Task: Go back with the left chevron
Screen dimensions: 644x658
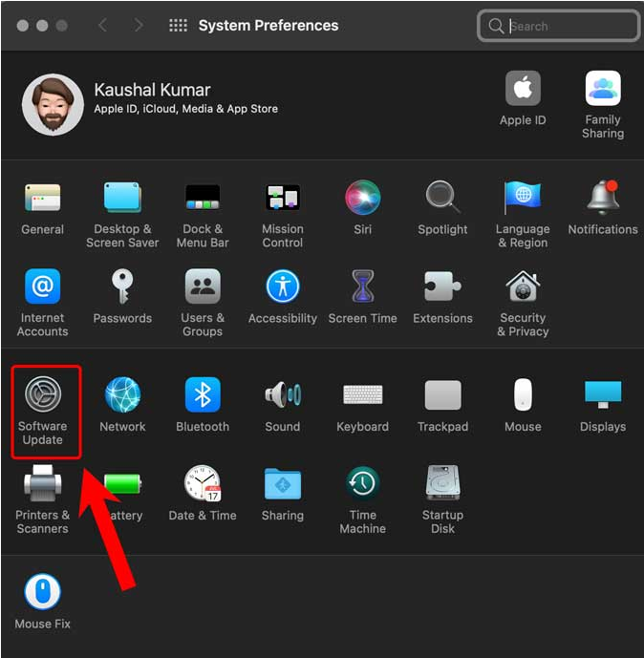Action: point(103,26)
